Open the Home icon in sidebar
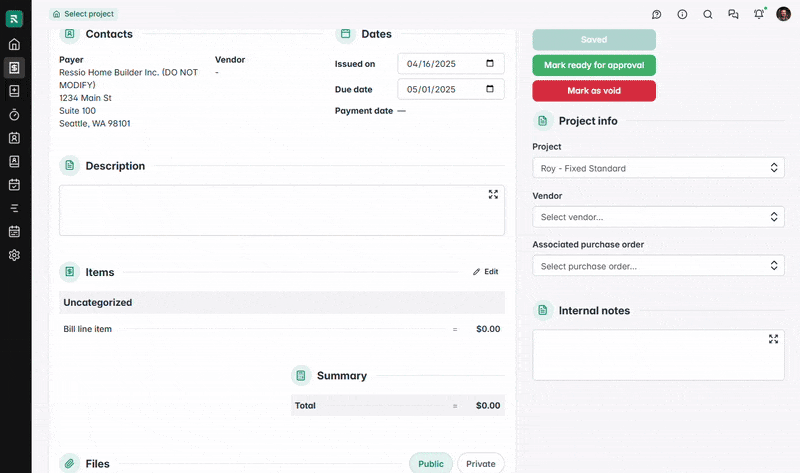This screenshot has width=800, height=473. pos(14,44)
